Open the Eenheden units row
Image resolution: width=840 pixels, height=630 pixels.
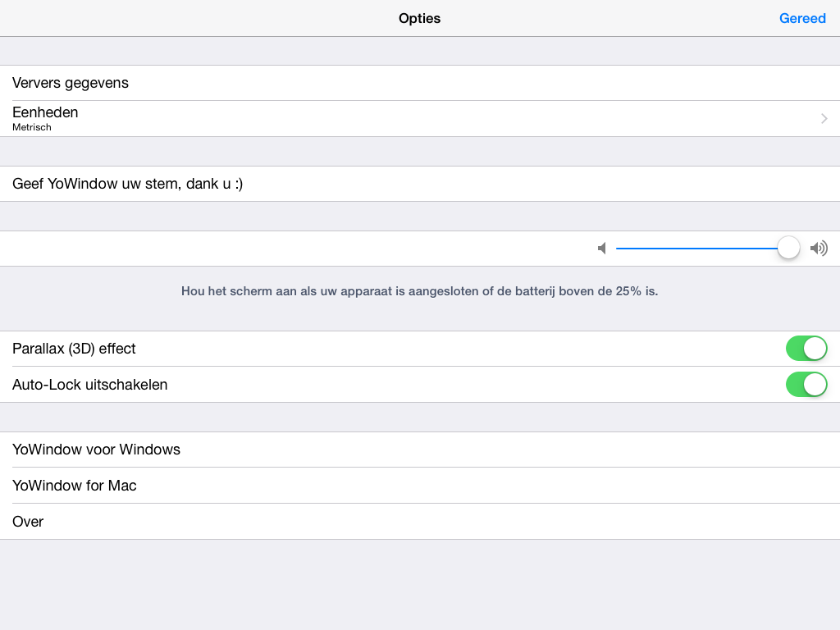pos(410,119)
